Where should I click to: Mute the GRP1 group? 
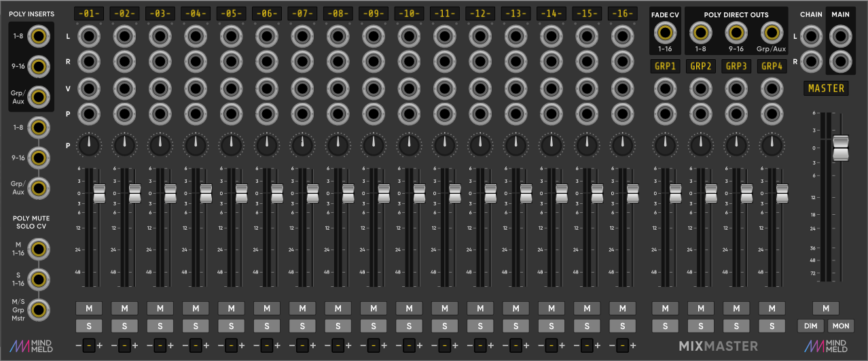[x=664, y=309]
